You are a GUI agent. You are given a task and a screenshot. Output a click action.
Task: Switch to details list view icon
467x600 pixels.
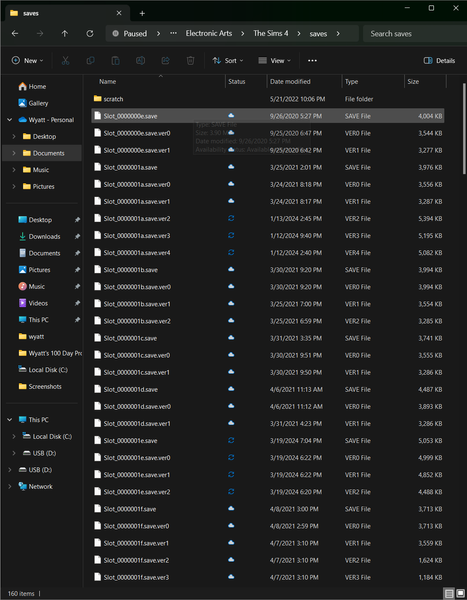449,593
